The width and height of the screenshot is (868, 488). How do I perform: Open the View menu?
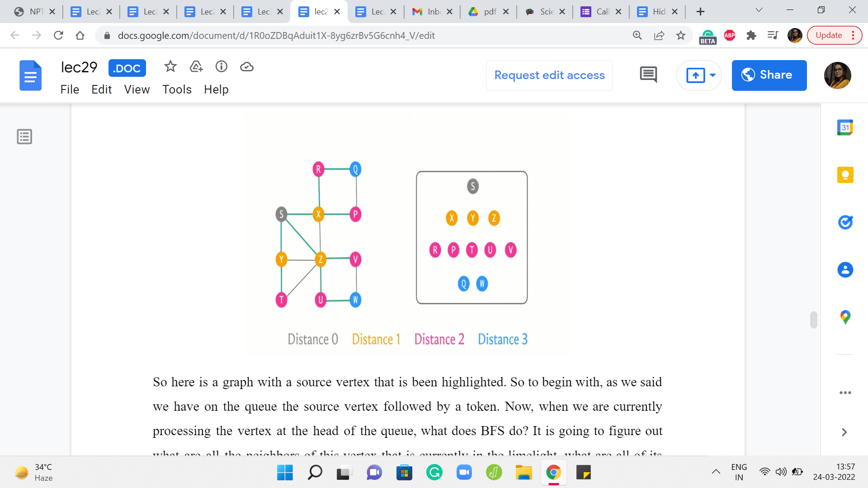(137, 89)
